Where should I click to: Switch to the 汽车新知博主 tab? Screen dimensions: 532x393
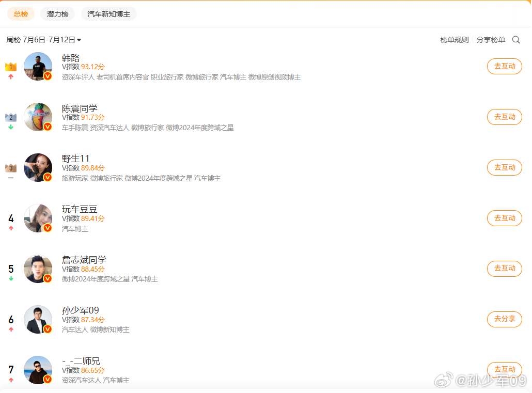point(108,14)
